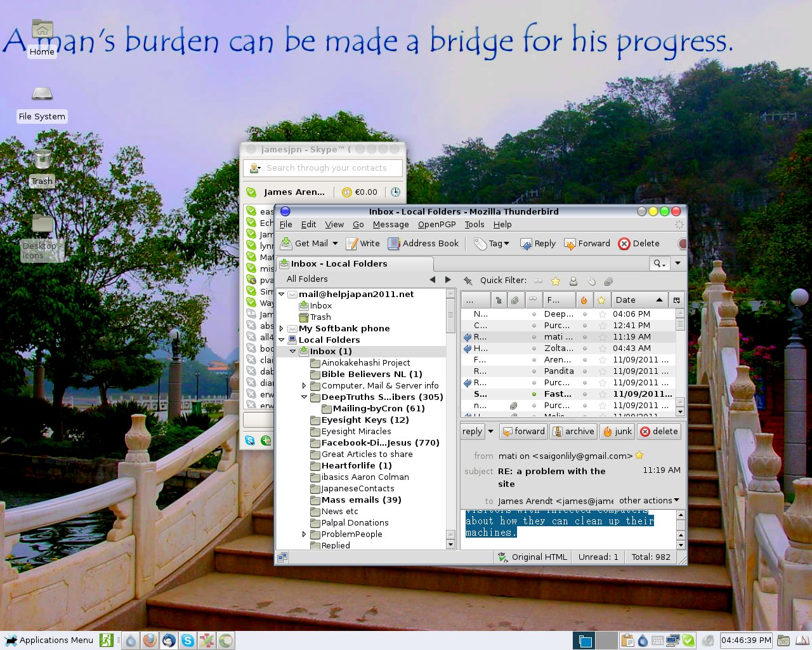Sort by the attachment paperclip column header
This screenshot has height=650, width=812.
pos(515,300)
